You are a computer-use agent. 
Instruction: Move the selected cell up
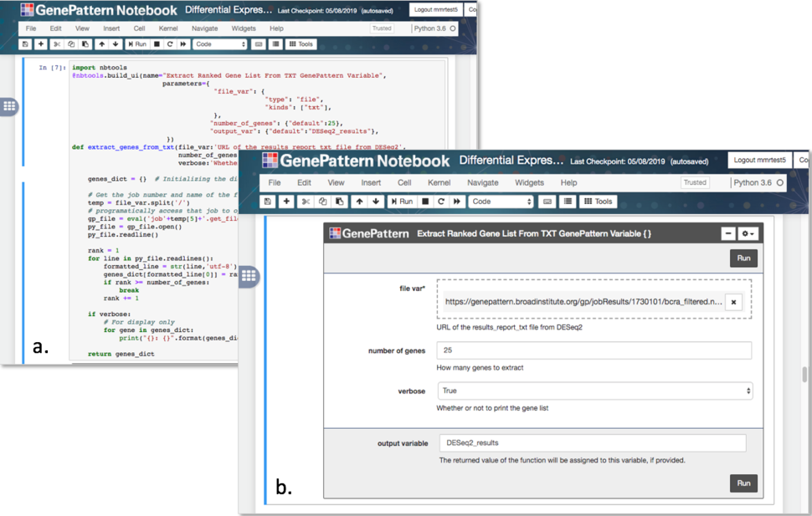tap(361, 201)
